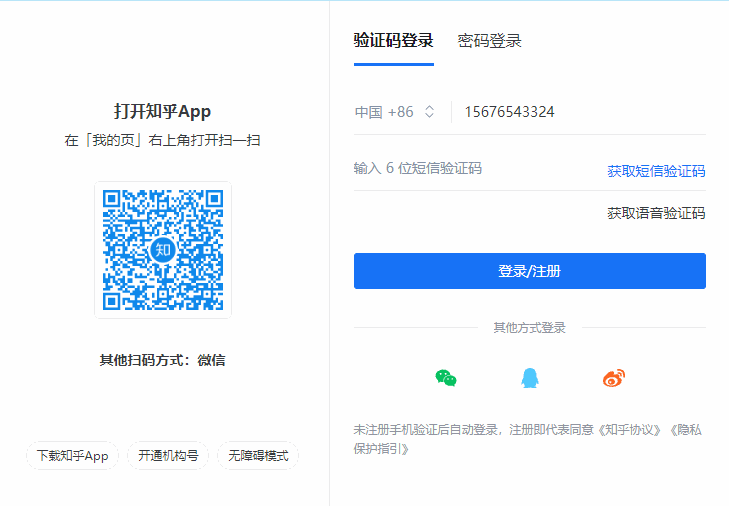Image resolution: width=729 pixels, height=506 pixels.
Task: Switch to 密码登录 tab
Action: [x=489, y=41]
